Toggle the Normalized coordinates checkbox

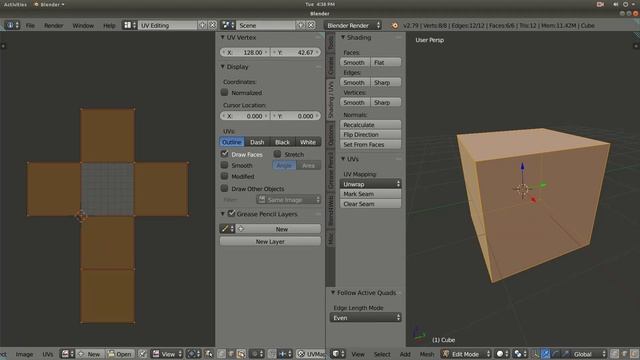224,93
